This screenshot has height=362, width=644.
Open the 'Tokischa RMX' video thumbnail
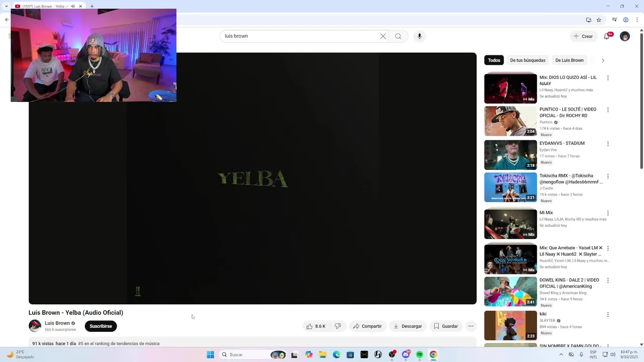[511, 188]
